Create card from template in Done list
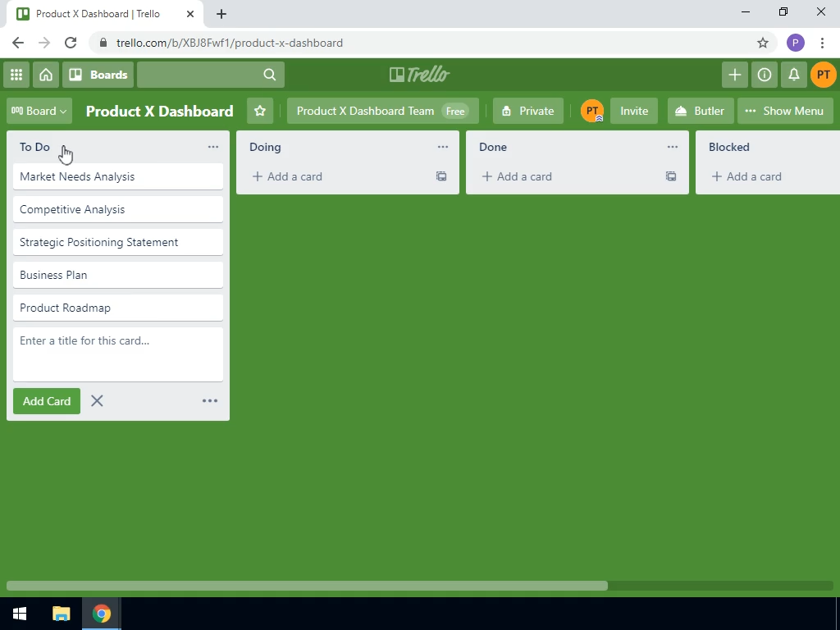This screenshot has width=840, height=630. pyautogui.click(x=671, y=176)
